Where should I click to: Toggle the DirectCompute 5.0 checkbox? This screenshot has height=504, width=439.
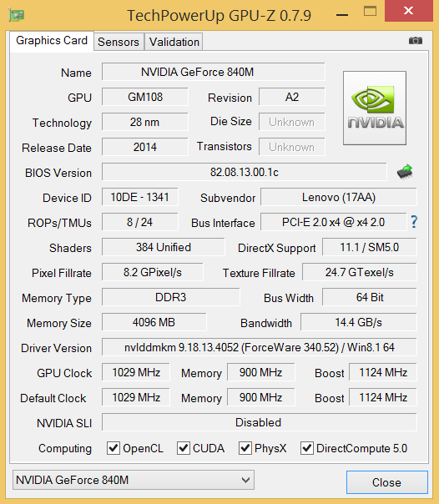306,448
